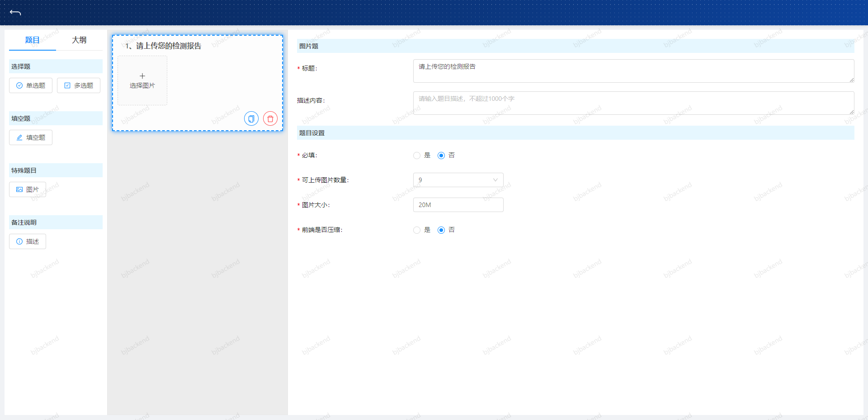
Task: Switch to the 题目 tab
Action: 33,40
